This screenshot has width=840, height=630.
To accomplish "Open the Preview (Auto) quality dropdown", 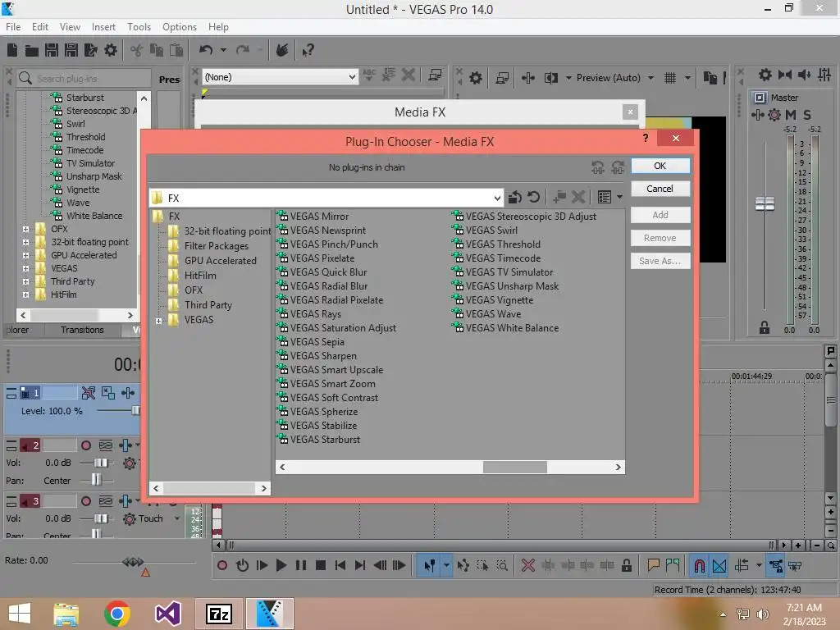I will click(x=651, y=78).
